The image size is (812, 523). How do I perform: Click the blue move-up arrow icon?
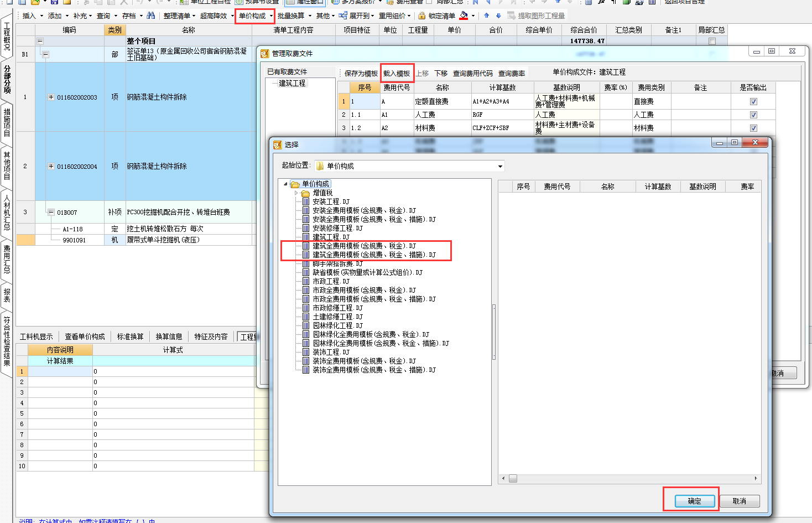coord(487,15)
